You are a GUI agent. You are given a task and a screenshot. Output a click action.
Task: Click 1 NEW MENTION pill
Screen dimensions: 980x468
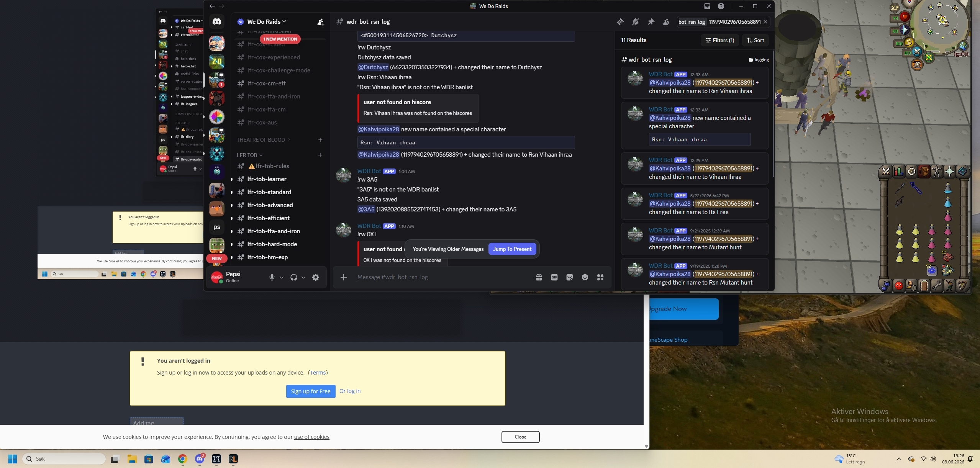click(x=280, y=39)
